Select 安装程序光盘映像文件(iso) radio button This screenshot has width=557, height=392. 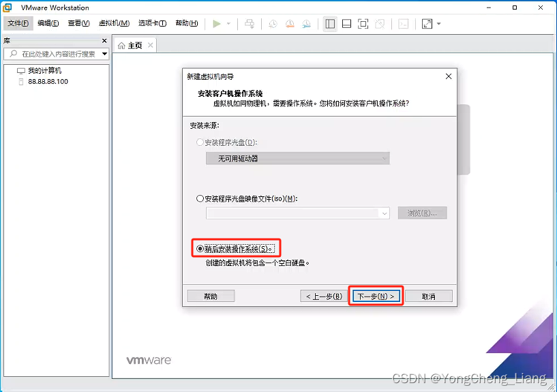(200, 198)
